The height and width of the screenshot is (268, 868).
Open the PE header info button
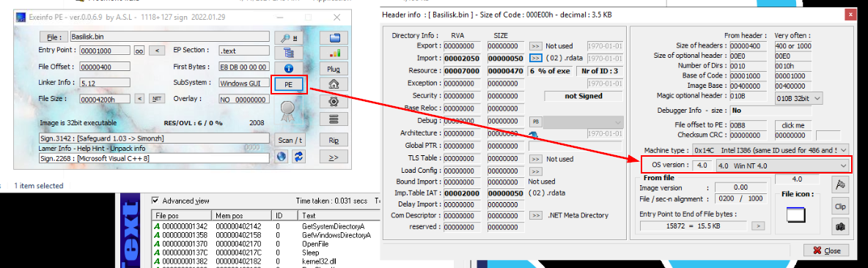tap(288, 85)
